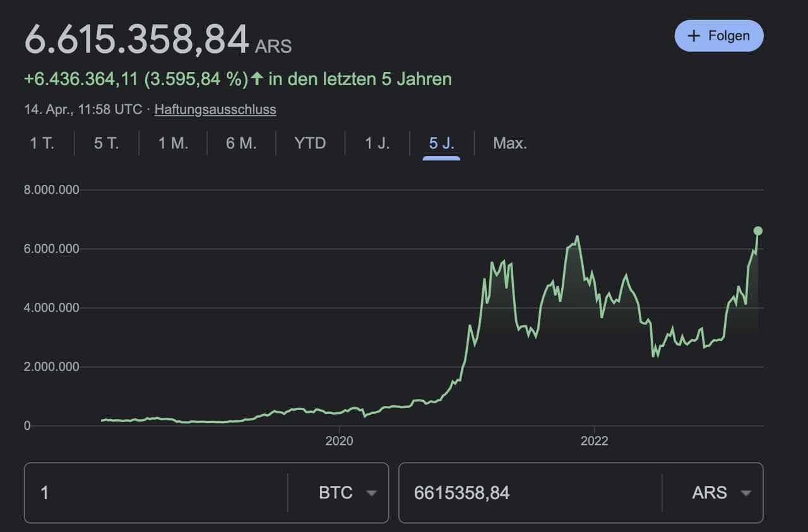
Task: Switch chart to 6 M. view
Action: (x=241, y=143)
